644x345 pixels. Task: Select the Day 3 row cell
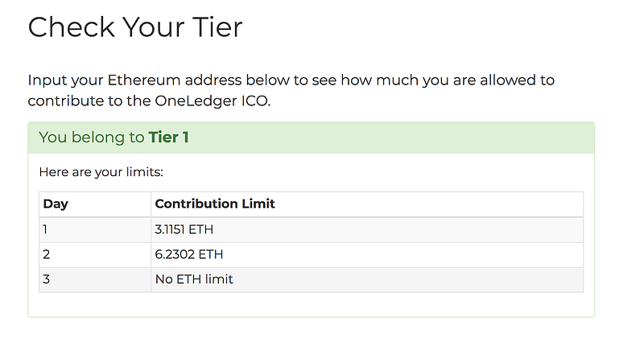[x=95, y=280]
